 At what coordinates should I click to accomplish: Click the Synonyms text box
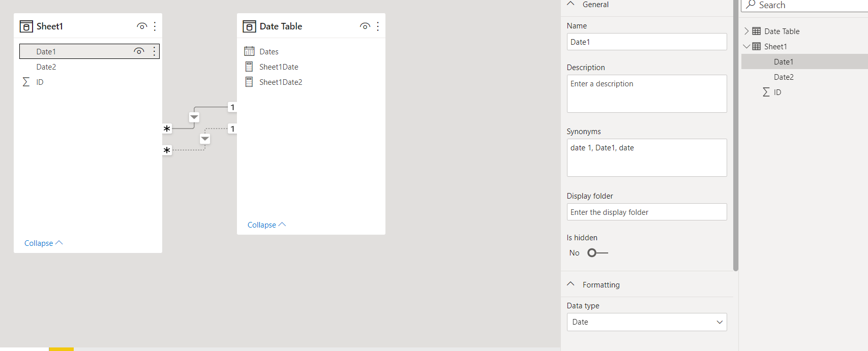pos(647,157)
